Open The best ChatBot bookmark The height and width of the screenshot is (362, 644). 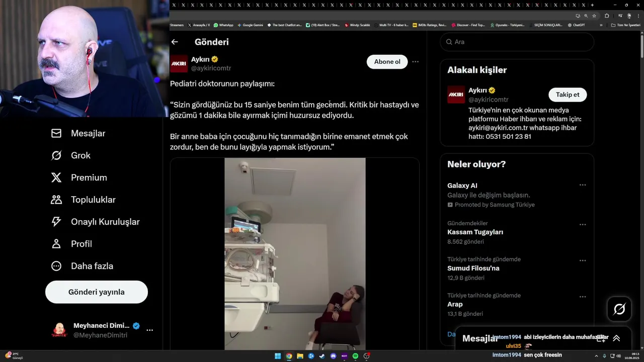[x=284, y=25]
